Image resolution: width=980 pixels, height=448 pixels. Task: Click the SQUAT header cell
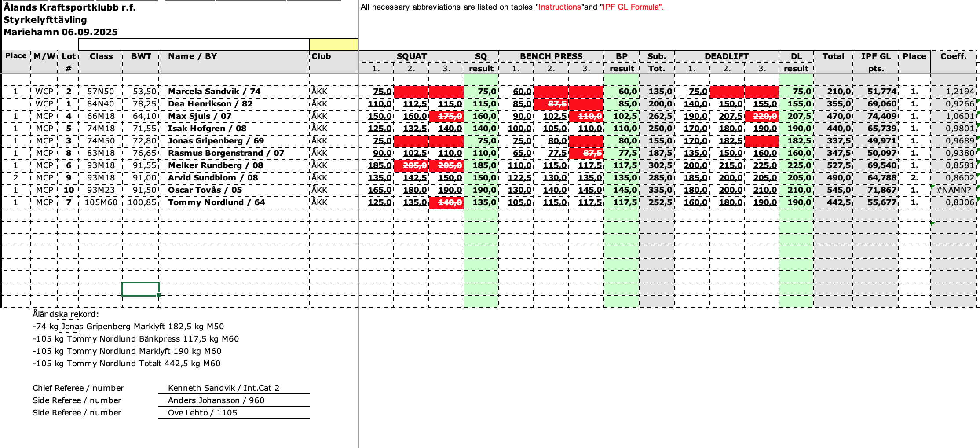[411, 56]
